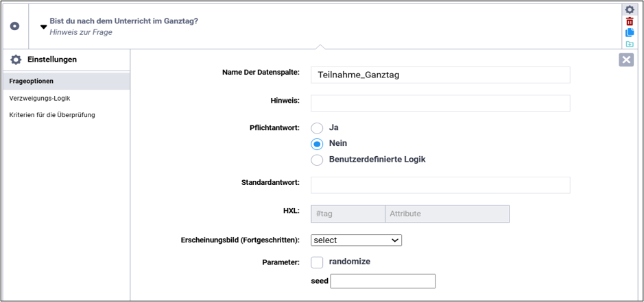The width and height of the screenshot is (644, 302).
Task: Set Pflichtantwort to Ja
Action: coord(317,128)
